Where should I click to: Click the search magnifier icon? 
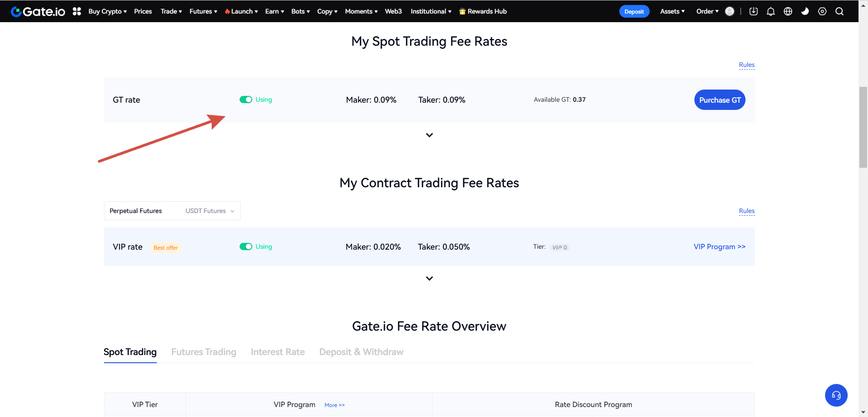(x=840, y=11)
